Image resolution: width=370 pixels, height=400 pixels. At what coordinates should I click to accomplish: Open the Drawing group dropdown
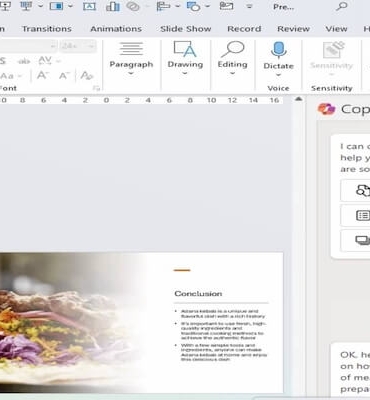(x=185, y=74)
